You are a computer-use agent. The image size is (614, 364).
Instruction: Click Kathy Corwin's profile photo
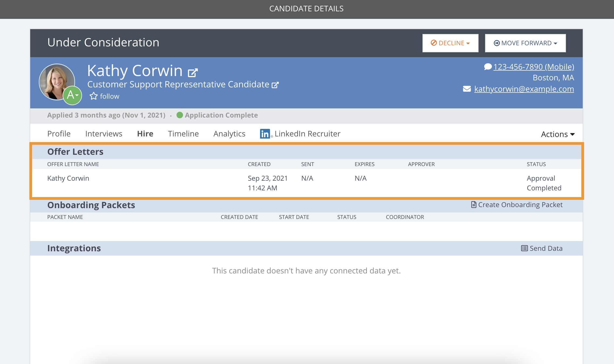(57, 82)
